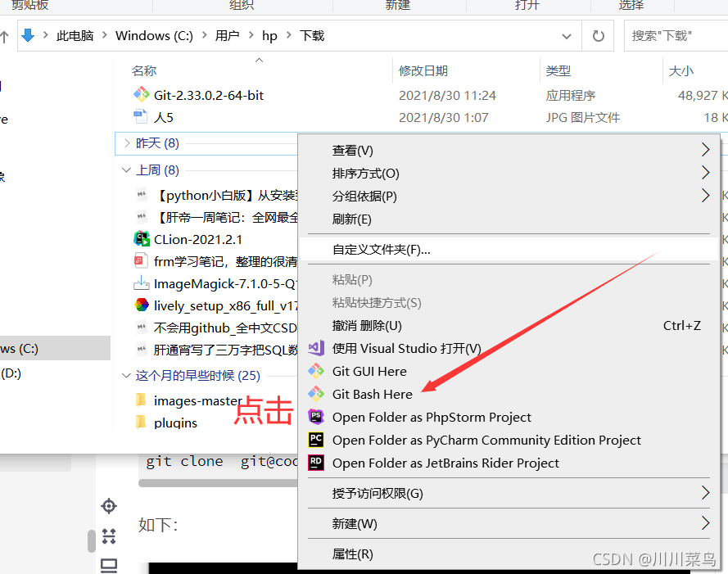Click the Visual Studio icon in context menu
Image resolution: width=728 pixels, height=574 pixels.
[316, 348]
